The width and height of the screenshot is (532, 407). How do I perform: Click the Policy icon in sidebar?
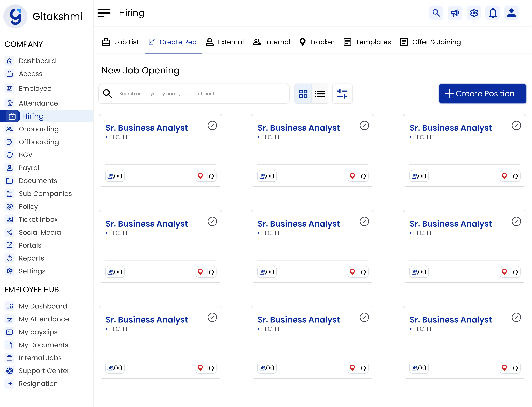pyautogui.click(x=9, y=206)
